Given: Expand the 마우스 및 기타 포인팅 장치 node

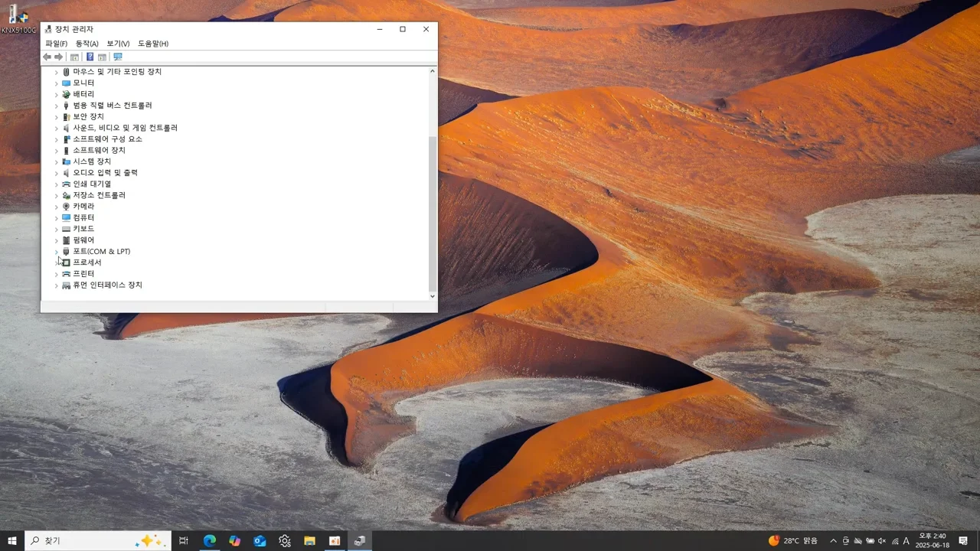Looking at the screenshot, I should point(56,72).
